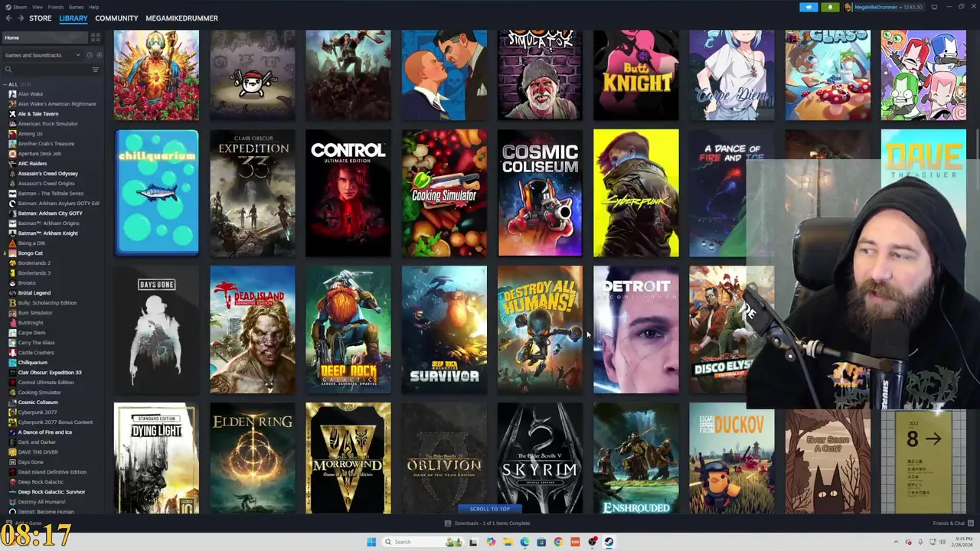Open the Cooking Simulator cover
The image size is (980, 551).
(444, 193)
